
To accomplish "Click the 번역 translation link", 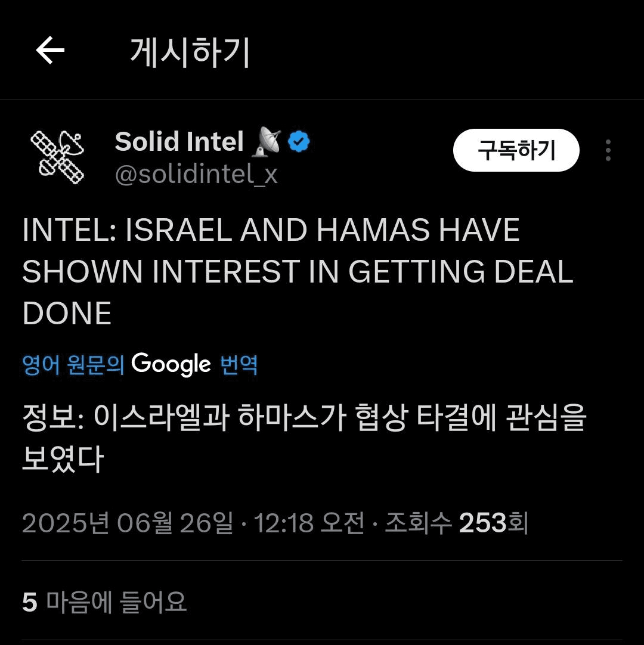I will [x=239, y=365].
